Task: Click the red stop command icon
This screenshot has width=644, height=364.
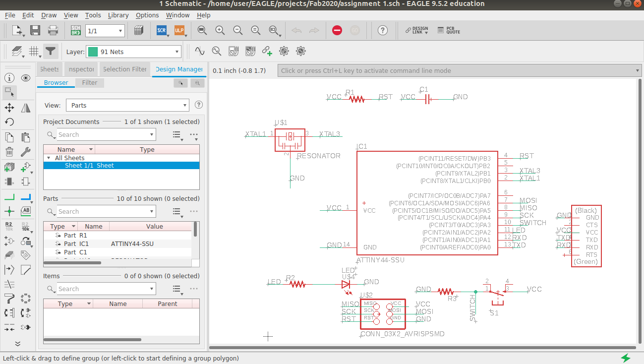Action: click(337, 30)
